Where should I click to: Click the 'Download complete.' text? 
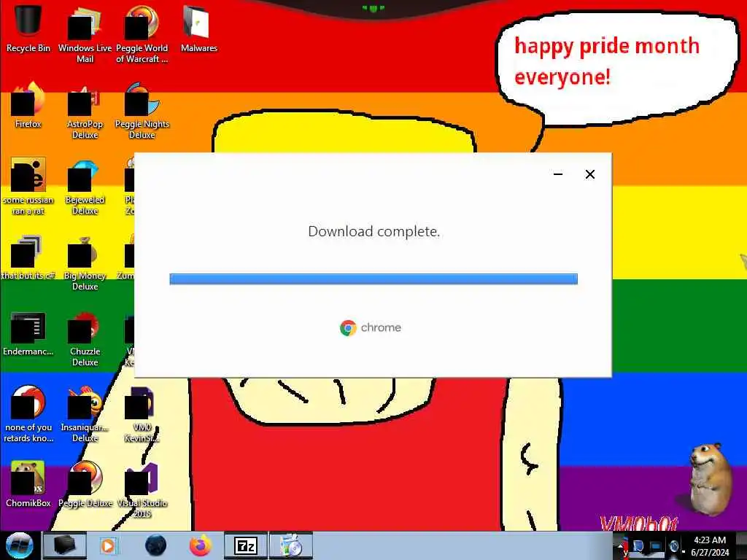coord(374,231)
